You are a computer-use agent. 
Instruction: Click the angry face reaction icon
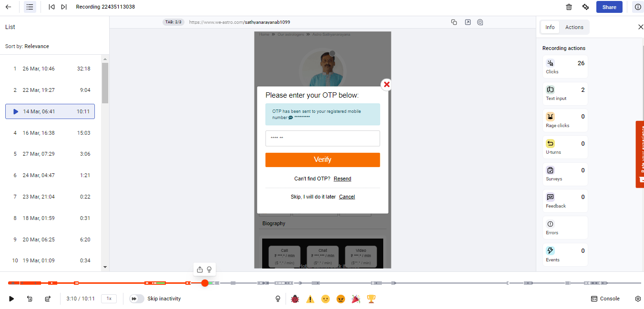340,299
